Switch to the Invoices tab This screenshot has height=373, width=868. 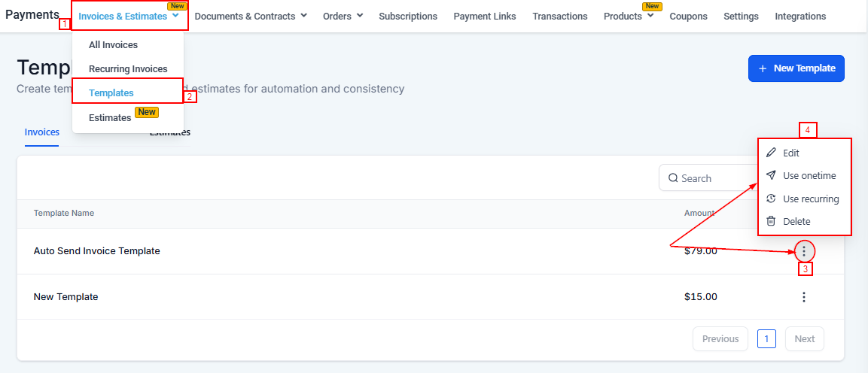(42, 132)
